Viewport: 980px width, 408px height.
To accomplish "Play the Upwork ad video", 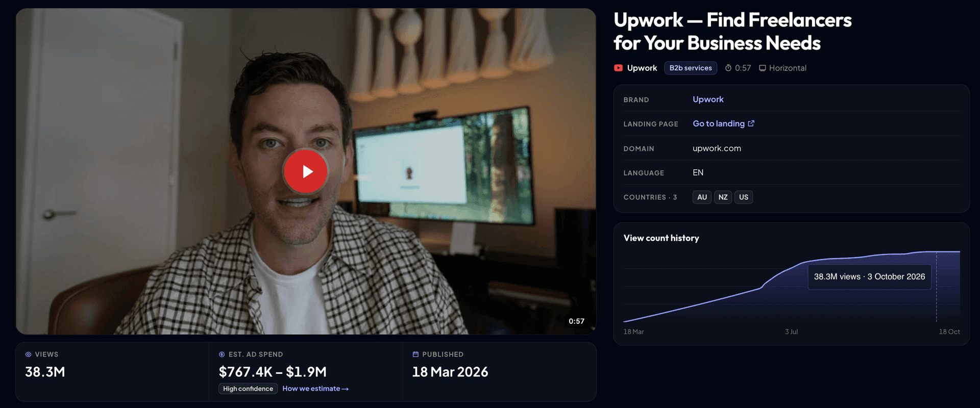I will pos(306,171).
